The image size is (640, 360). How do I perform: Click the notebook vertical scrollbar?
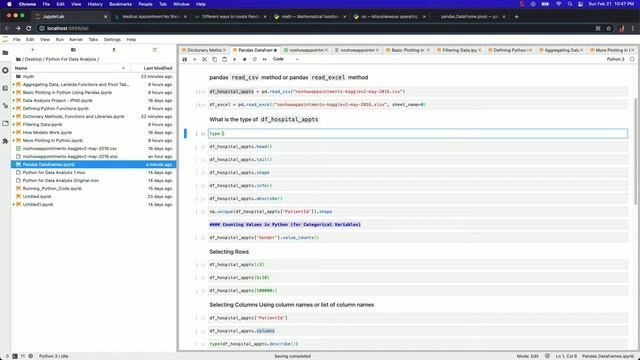coord(636,151)
